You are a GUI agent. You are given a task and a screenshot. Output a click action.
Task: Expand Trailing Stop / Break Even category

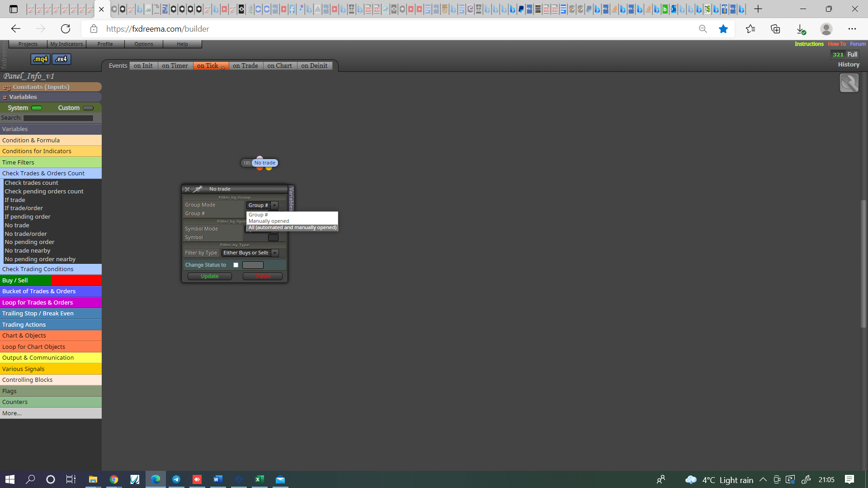tap(51, 314)
